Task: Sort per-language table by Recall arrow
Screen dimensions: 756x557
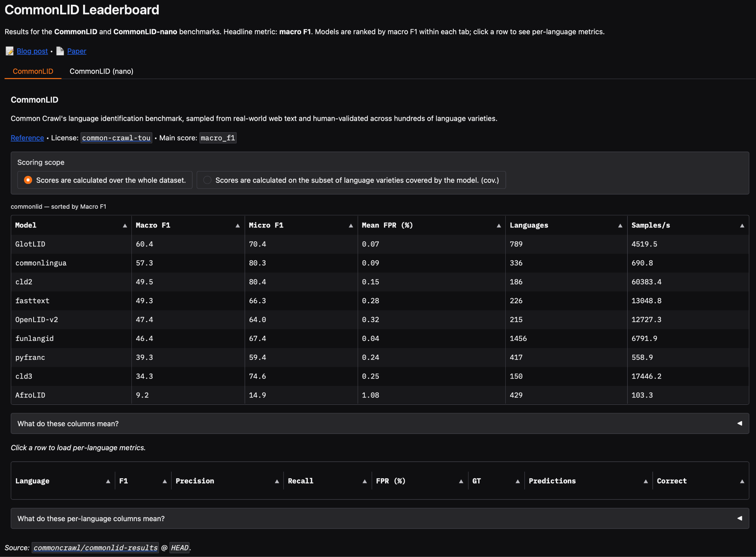Action: click(x=365, y=481)
